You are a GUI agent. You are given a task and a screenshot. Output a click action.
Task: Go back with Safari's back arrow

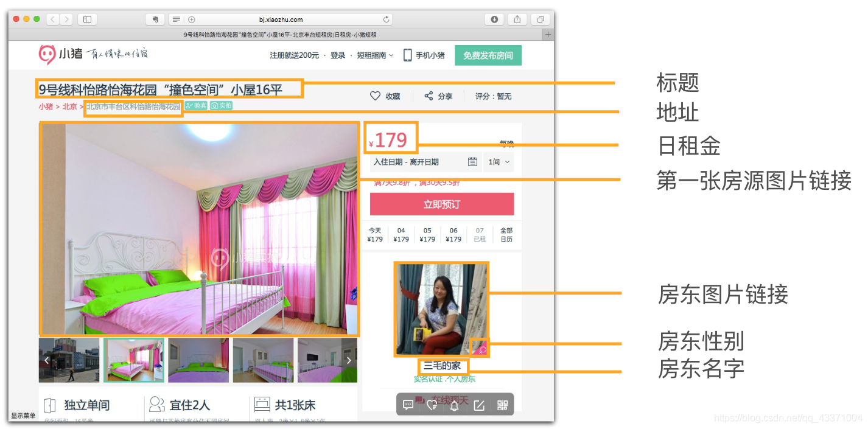[x=53, y=19]
